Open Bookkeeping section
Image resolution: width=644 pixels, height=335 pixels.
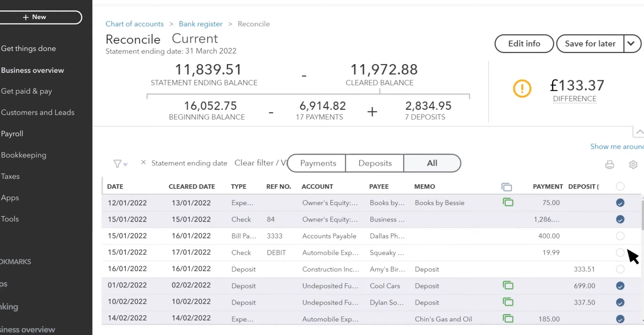coord(24,155)
